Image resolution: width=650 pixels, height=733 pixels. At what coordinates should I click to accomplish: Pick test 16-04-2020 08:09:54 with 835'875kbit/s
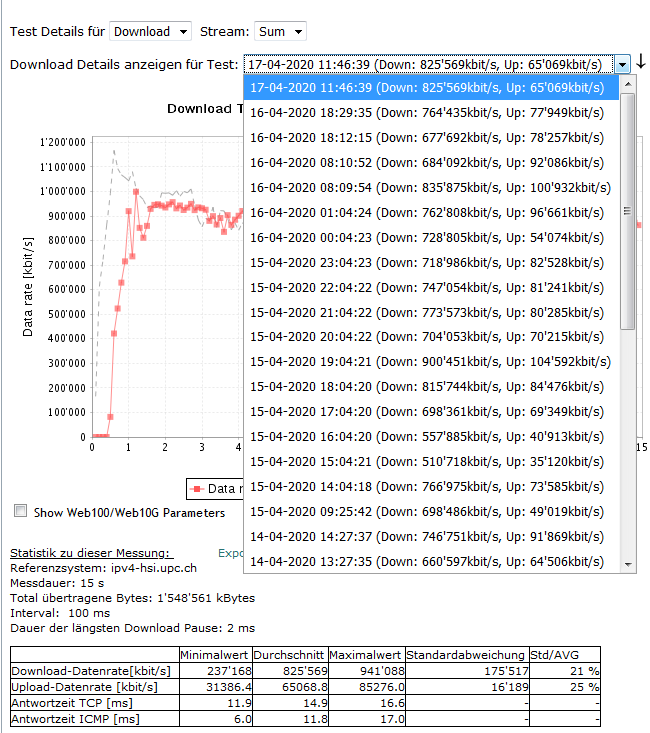coord(430,187)
